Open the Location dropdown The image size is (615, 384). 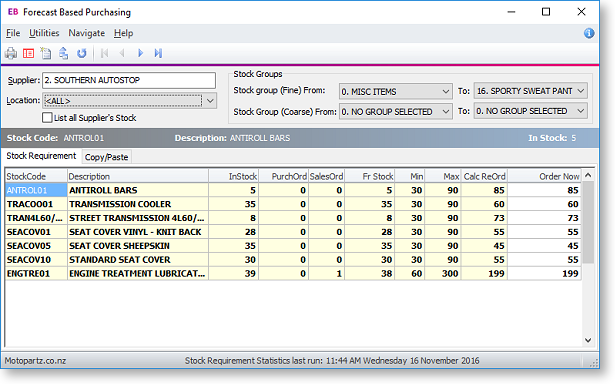[x=210, y=101]
